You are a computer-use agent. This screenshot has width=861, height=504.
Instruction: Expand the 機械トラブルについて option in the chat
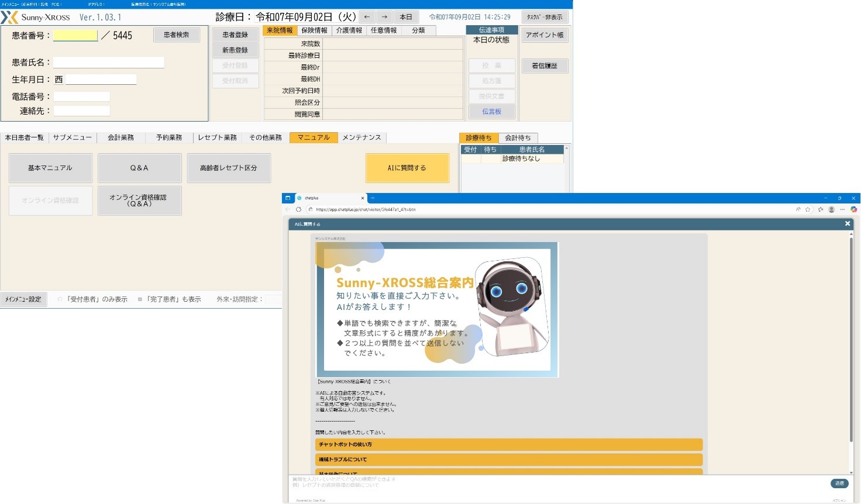pyautogui.click(x=508, y=460)
